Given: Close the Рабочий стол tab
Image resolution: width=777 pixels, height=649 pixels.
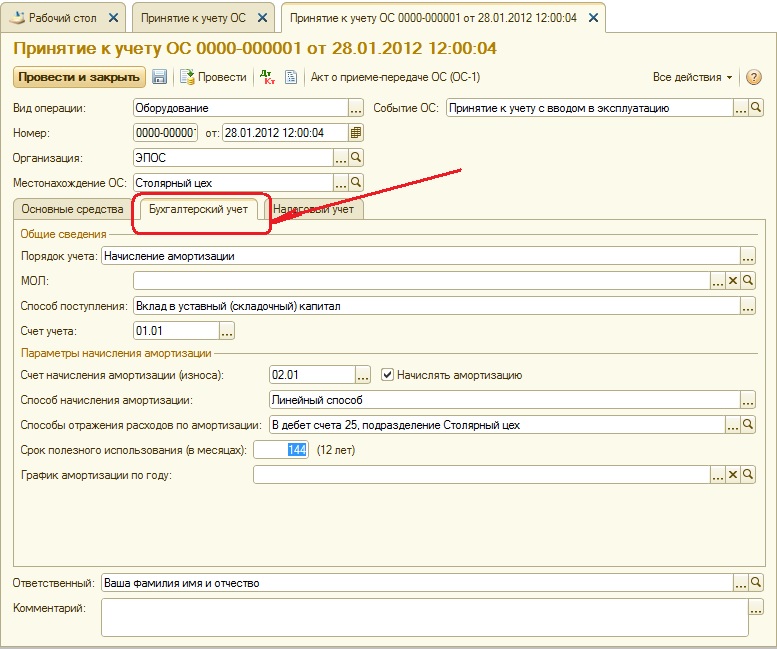Looking at the screenshot, I should 113,18.
